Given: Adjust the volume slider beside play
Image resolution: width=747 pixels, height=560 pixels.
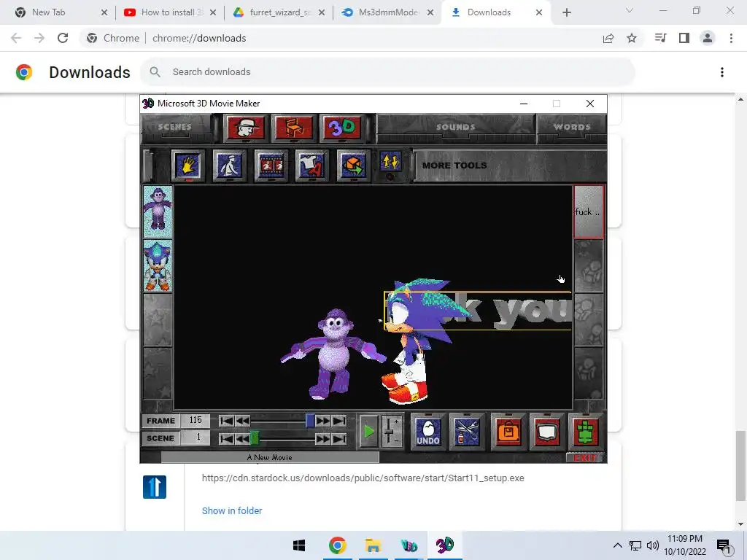Looking at the screenshot, I should pyautogui.click(x=391, y=432).
